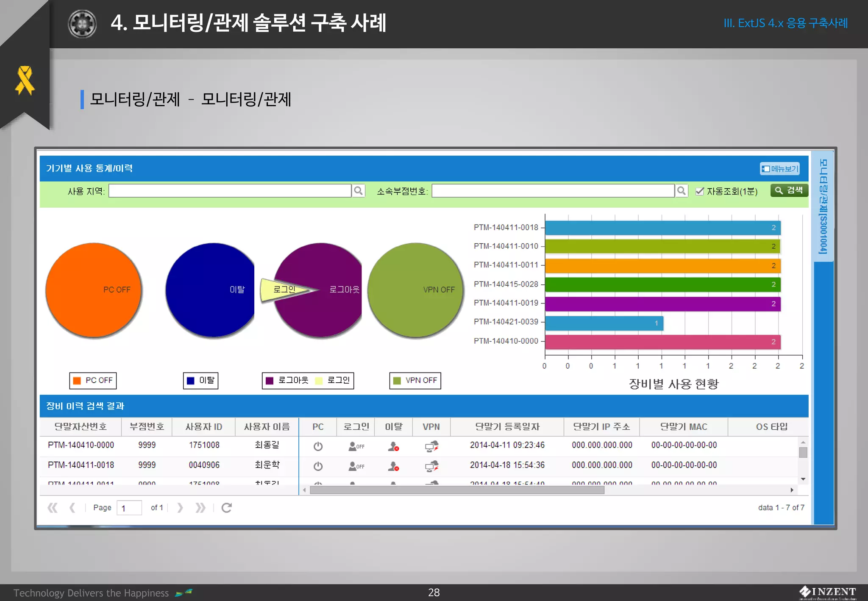Sort by 부점번호 column header
The height and width of the screenshot is (601, 868).
coord(147,427)
